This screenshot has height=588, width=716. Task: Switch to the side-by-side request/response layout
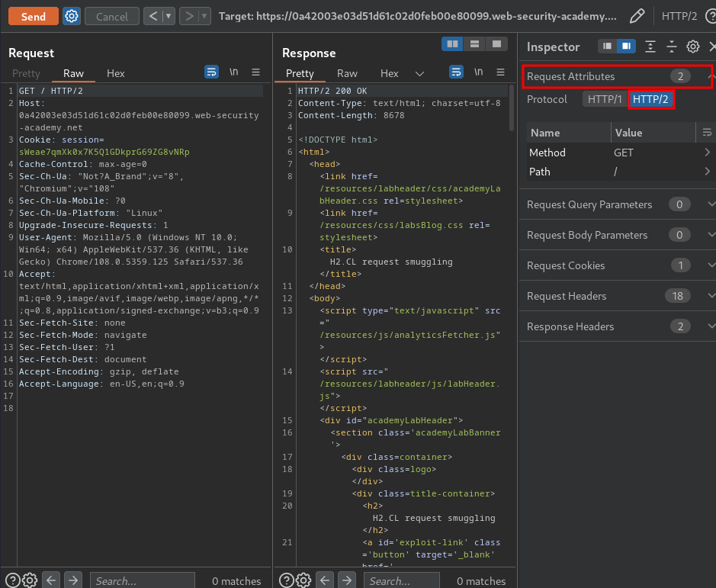tap(452, 44)
